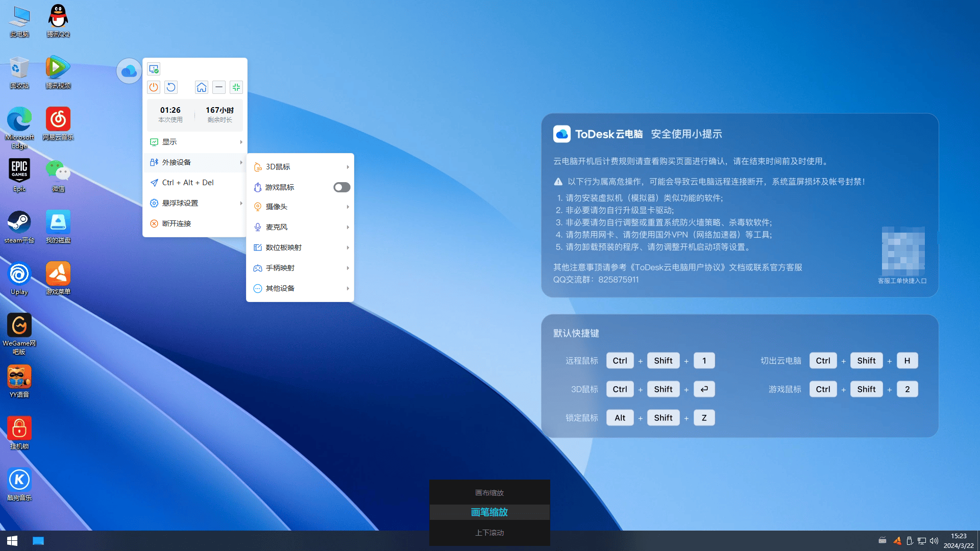980x551 pixels.
Task: Expand 其他设备 submenu options
Action: 302,288
